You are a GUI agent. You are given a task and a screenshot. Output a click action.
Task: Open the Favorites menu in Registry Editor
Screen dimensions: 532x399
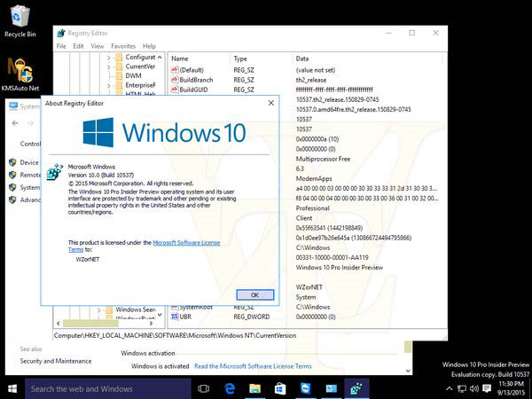123,46
